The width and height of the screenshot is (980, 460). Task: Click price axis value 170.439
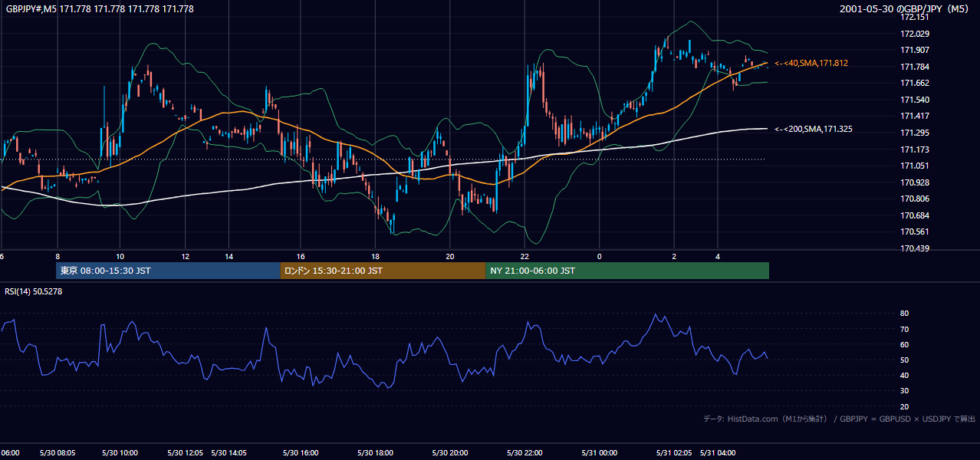915,248
